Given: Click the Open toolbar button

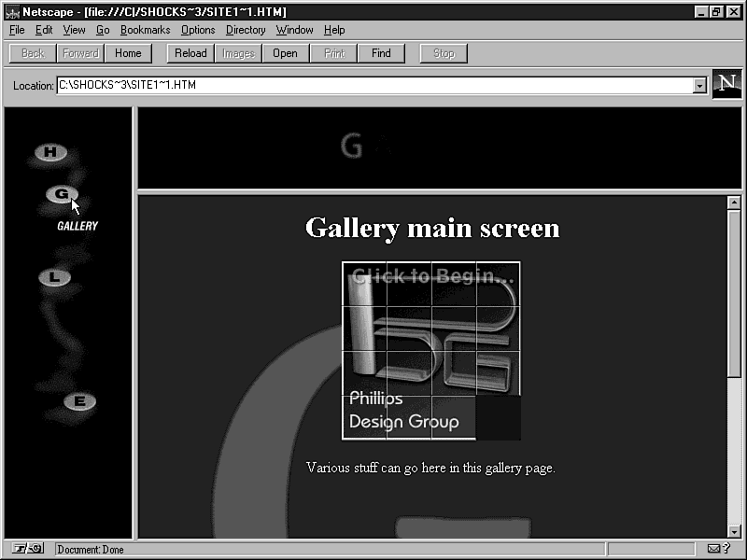Looking at the screenshot, I should [x=286, y=53].
